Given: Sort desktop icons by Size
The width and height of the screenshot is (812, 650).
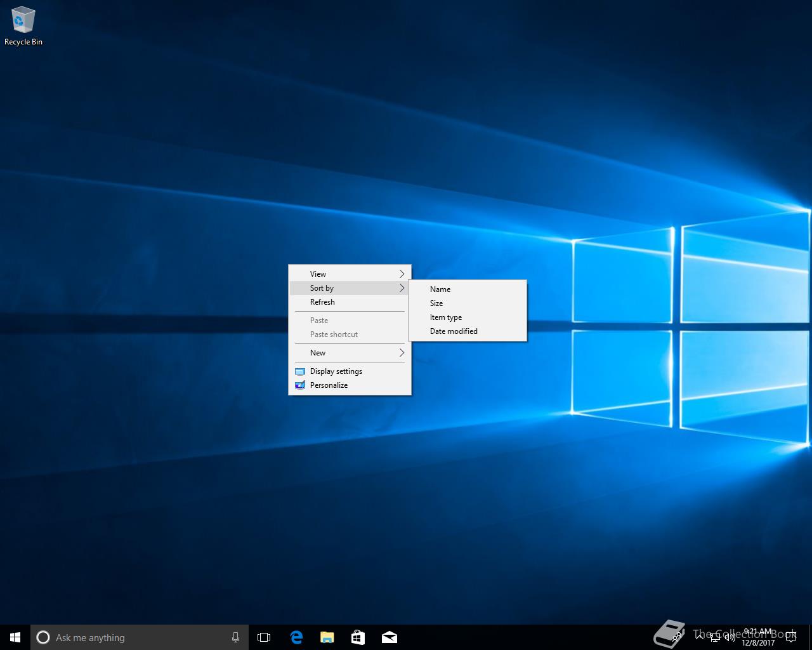Looking at the screenshot, I should (468, 303).
